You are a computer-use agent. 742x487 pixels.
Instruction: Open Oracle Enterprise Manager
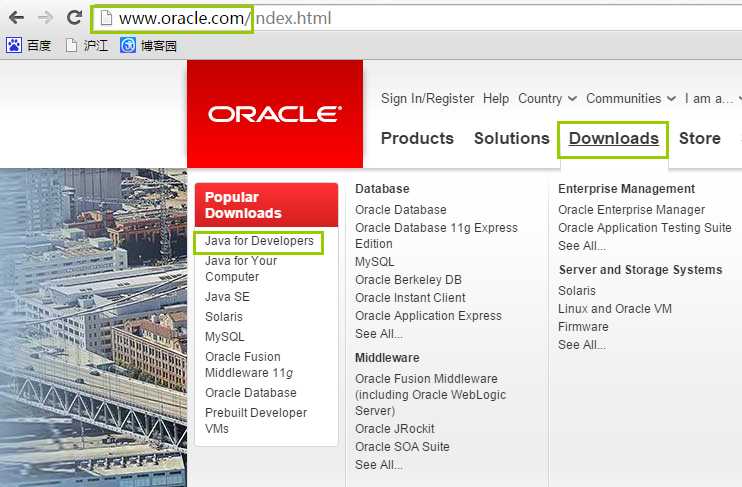[x=631, y=210]
